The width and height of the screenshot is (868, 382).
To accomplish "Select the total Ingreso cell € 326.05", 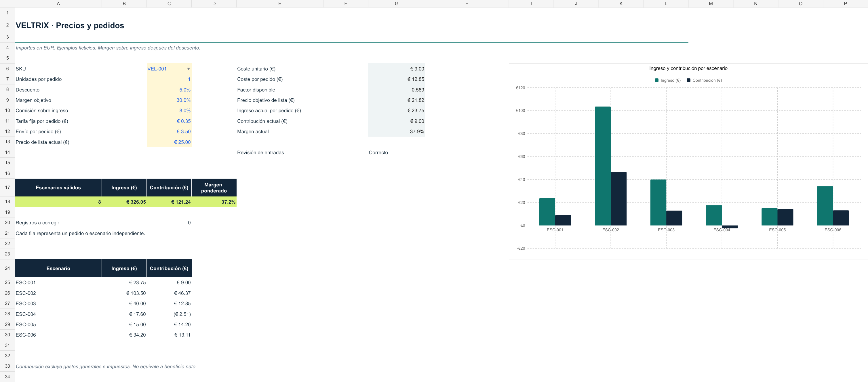I will [124, 202].
